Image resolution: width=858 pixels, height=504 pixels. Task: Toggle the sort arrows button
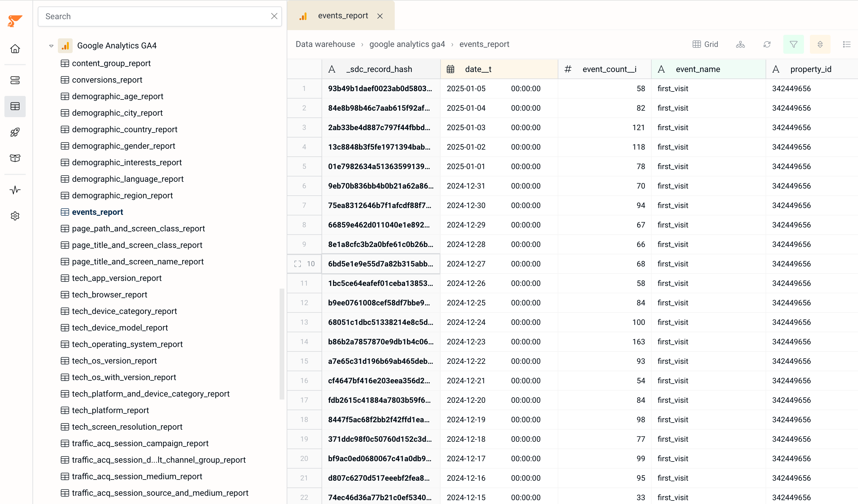(820, 44)
